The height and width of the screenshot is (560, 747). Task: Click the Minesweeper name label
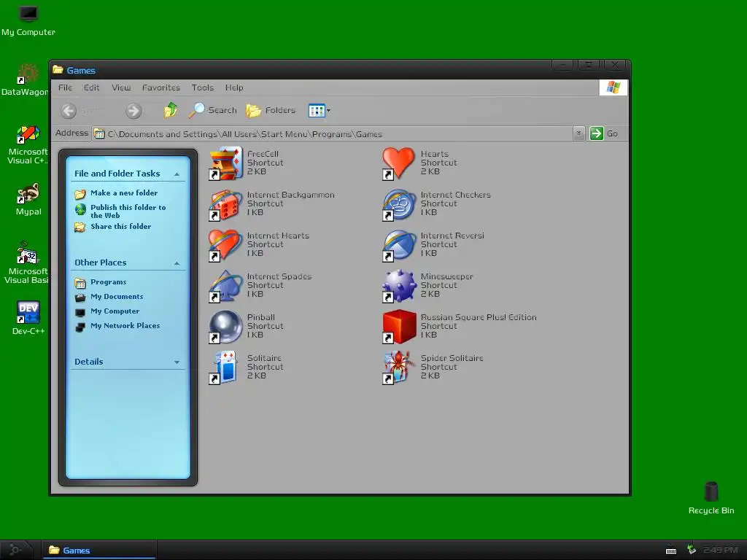(446, 276)
